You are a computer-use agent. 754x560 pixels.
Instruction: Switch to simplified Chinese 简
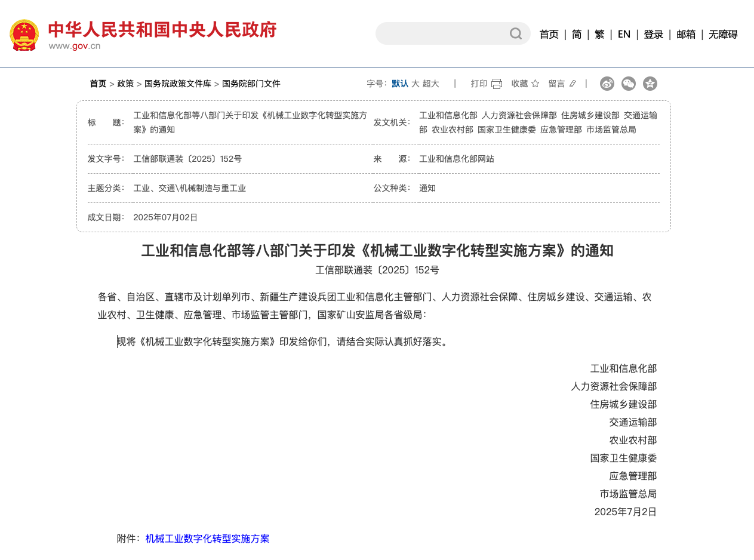[577, 35]
